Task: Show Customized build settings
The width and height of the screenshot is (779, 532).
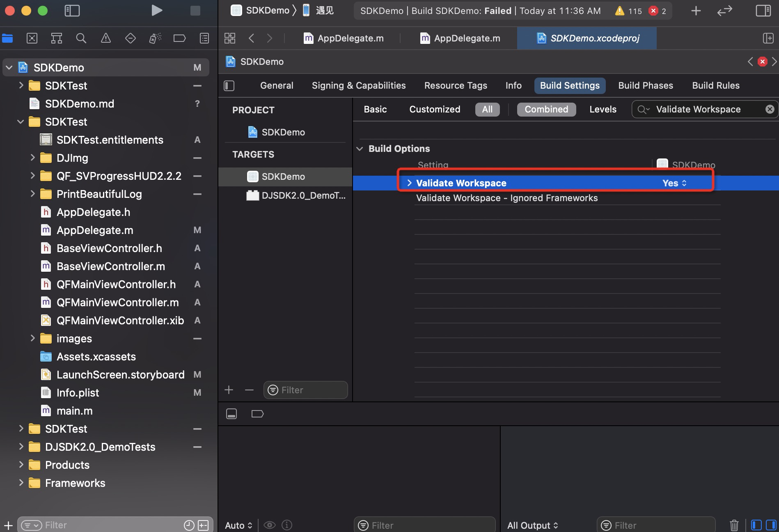Action: click(x=435, y=109)
